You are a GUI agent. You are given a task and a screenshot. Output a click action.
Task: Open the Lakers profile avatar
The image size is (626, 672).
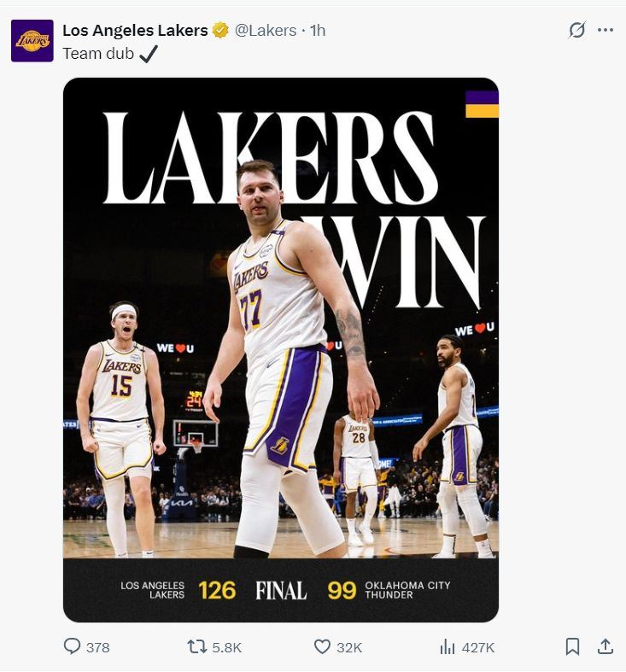pyautogui.click(x=32, y=41)
